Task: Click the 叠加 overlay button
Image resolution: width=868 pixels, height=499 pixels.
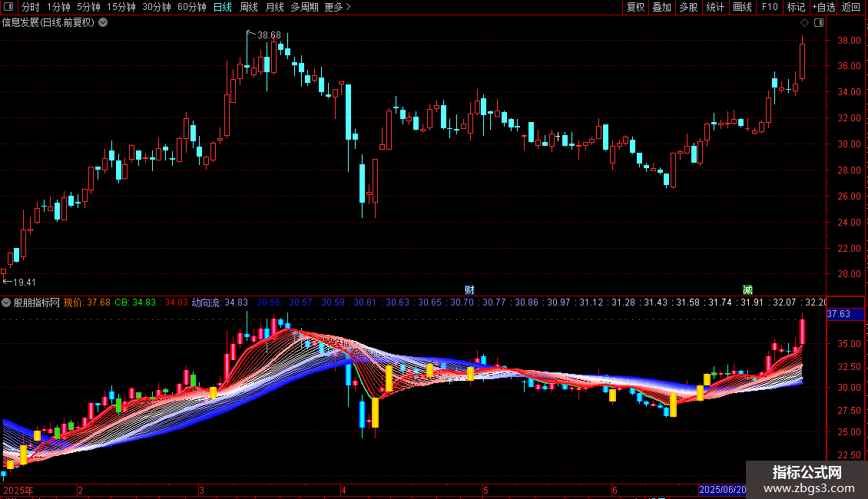Action: pos(661,7)
